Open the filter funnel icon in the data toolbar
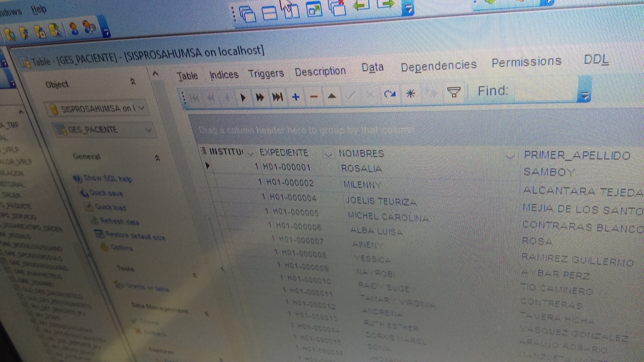The width and height of the screenshot is (644, 362). click(453, 92)
